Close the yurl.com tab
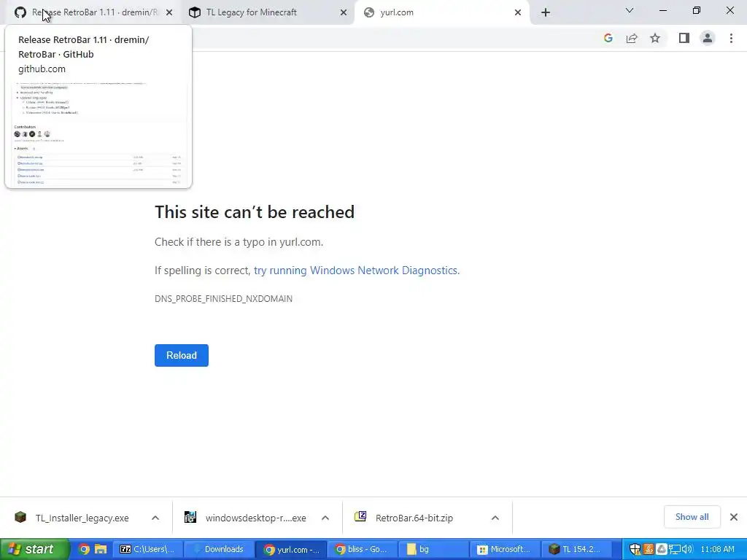The width and height of the screenshot is (747, 560). tap(518, 13)
